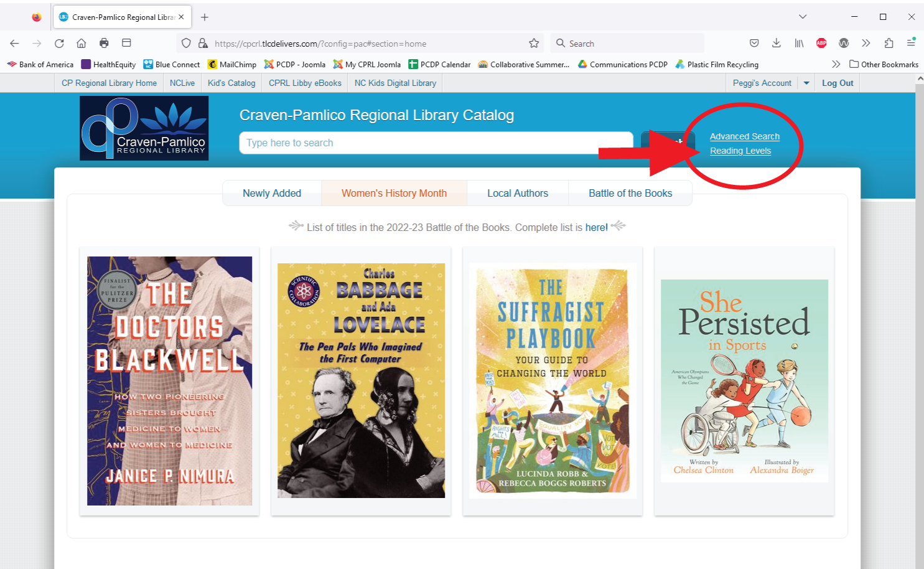The width and height of the screenshot is (924, 569).
Task: Show more toolbar tools via double chevron
Action: 866,43
